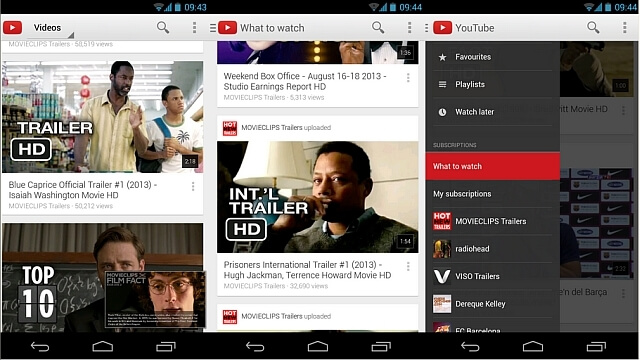Open radiohead subscription
Image resolution: width=640 pixels, height=360 pixels.
[x=493, y=249]
